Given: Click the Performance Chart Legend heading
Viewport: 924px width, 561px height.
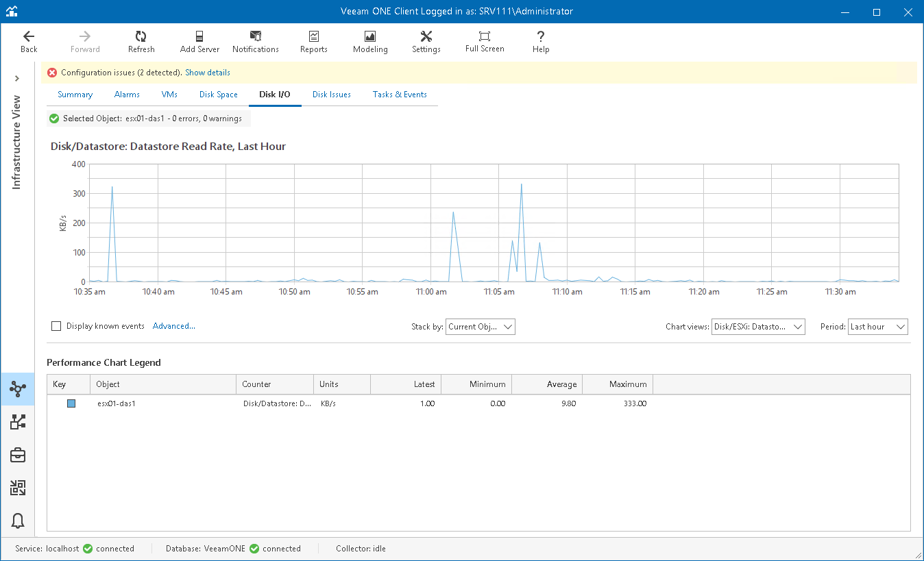Looking at the screenshot, I should pyautogui.click(x=104, y=362).
